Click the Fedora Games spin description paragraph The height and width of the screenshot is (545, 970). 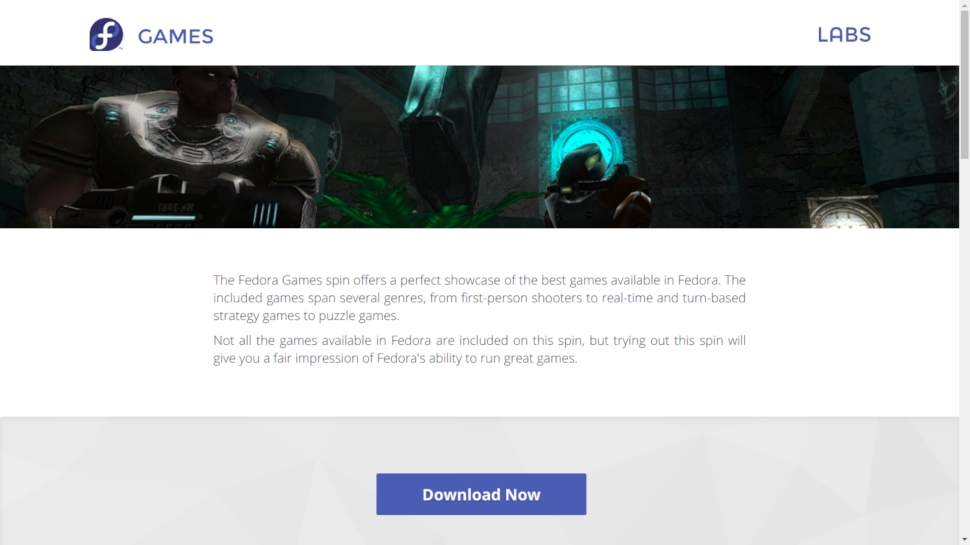[479, 298]
